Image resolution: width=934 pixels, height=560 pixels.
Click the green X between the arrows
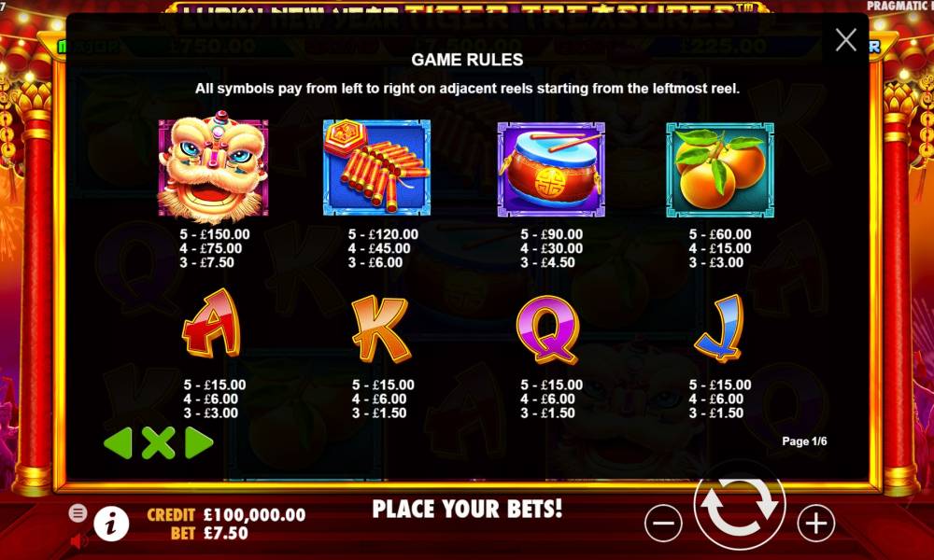coord(159,442)
